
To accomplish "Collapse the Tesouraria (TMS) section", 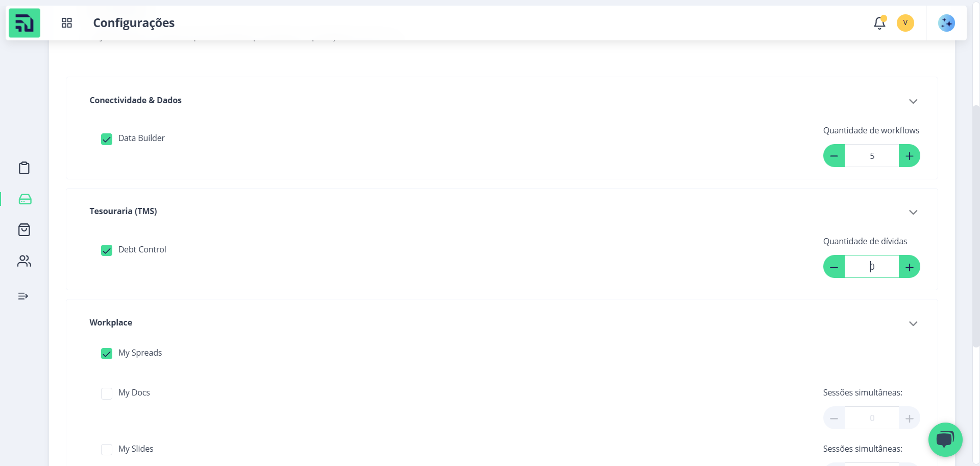I will (x=913, y=212).
